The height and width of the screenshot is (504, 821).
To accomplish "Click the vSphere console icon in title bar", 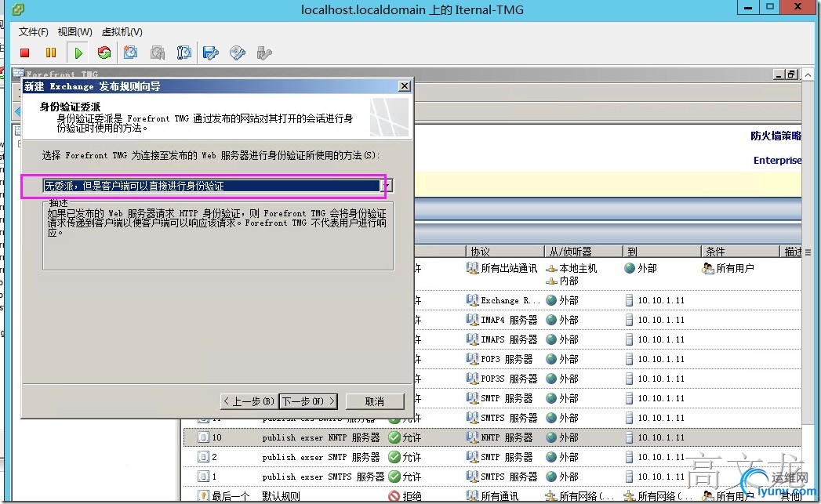I will [x=18, y=9].
